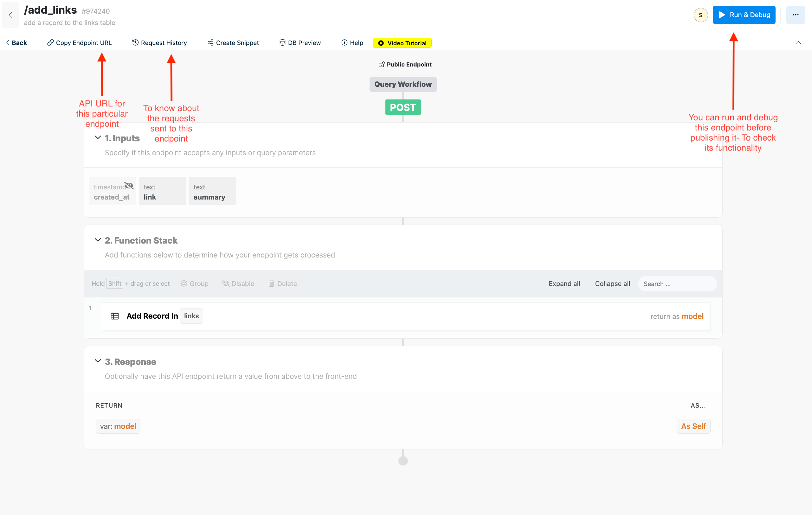Collapse the 3. Response section

click(98, 361)
